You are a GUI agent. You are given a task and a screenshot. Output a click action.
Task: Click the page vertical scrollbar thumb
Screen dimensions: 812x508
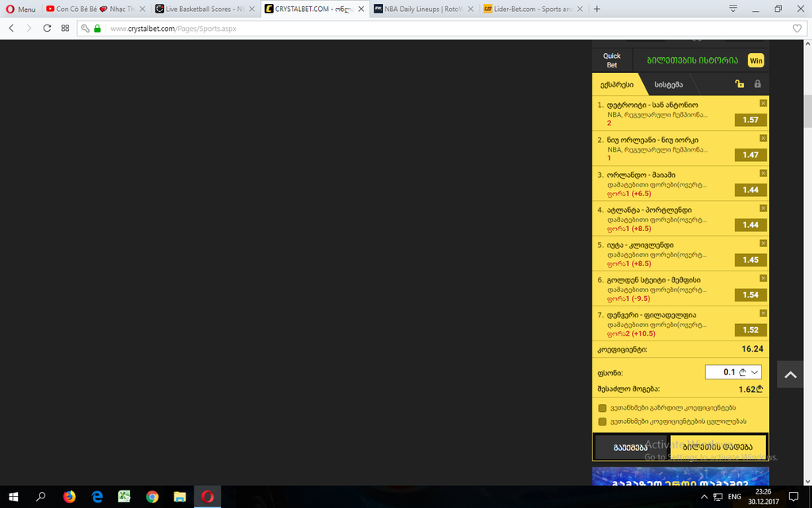point(807,111)
